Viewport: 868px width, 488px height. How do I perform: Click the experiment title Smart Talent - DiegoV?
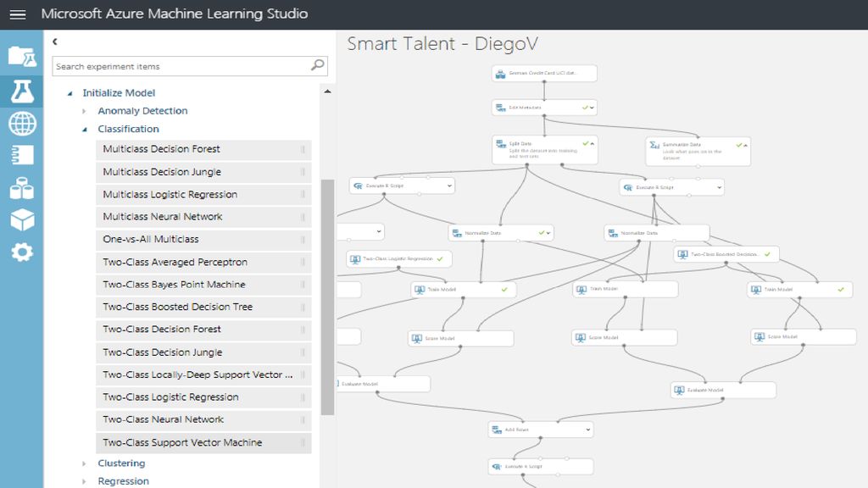point(442,44)
